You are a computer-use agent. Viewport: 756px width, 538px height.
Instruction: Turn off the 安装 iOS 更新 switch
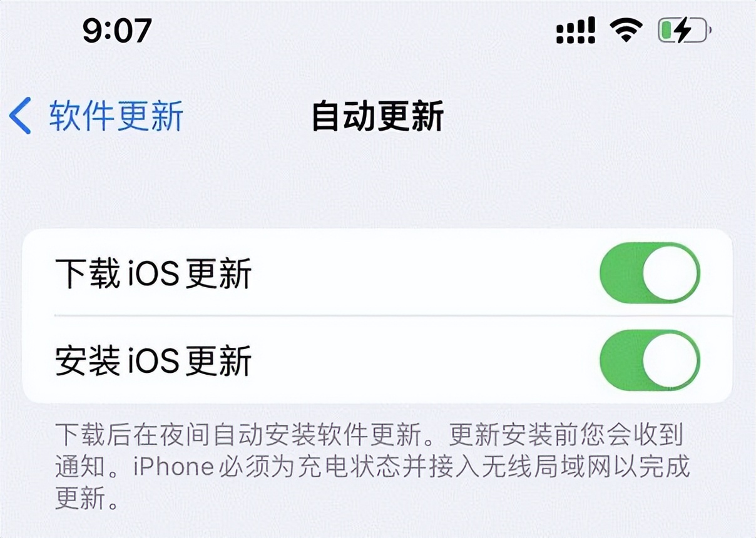point(650,360)
